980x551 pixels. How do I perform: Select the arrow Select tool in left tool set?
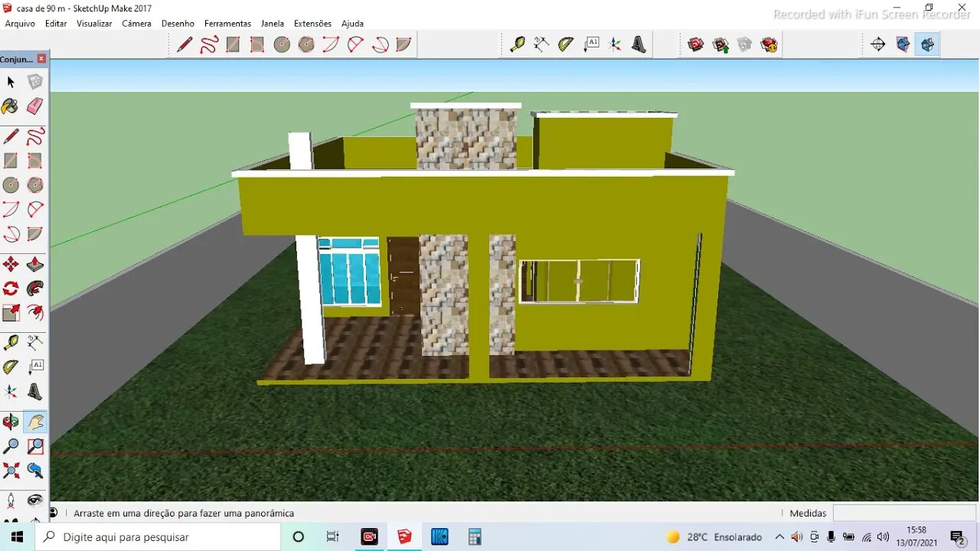click(11, 82)
